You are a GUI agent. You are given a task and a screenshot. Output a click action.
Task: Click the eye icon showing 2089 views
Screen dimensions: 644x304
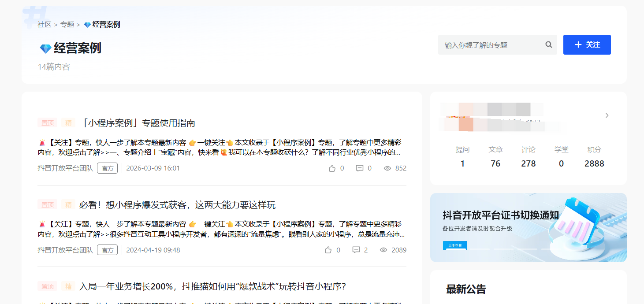pos(383,250)
